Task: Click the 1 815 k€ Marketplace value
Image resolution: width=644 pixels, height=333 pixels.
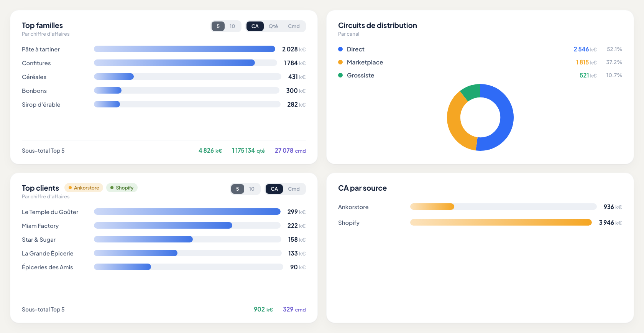Action: [586, 62]
